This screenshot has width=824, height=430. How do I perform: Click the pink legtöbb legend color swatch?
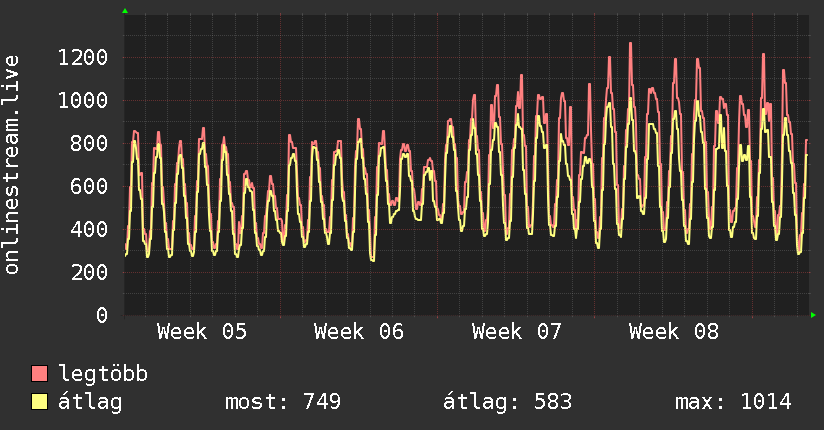pyautogui.click(x=39, y=373)
